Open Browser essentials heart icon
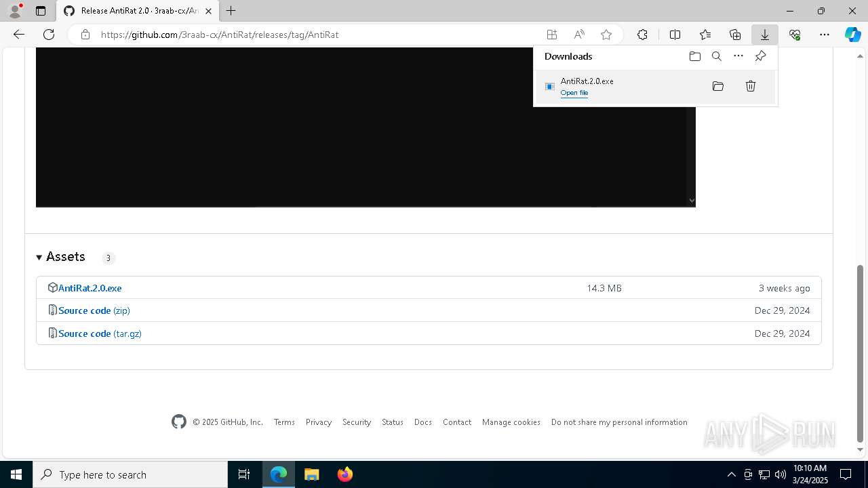Viewport: 868px width, 488px height. (x=795, y=35)
